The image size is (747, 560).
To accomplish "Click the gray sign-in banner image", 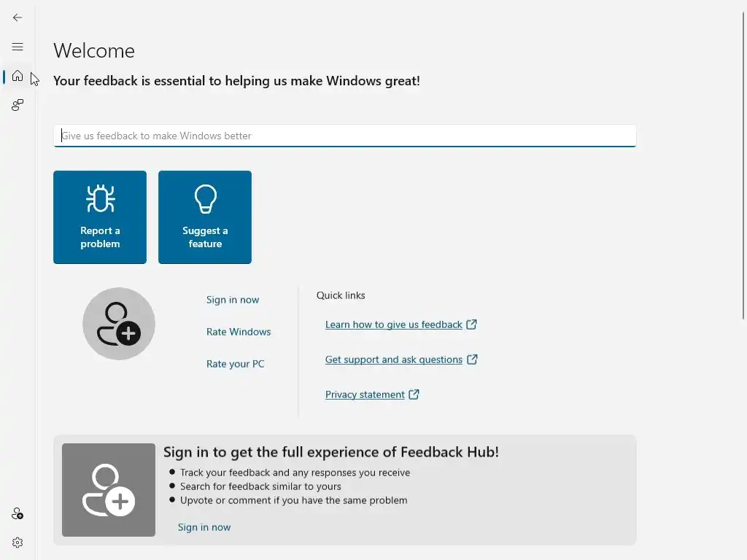I will [x=109, y=490].
